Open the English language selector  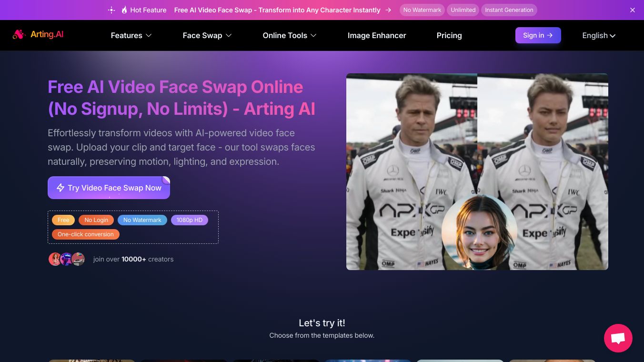tap(599, 35)
